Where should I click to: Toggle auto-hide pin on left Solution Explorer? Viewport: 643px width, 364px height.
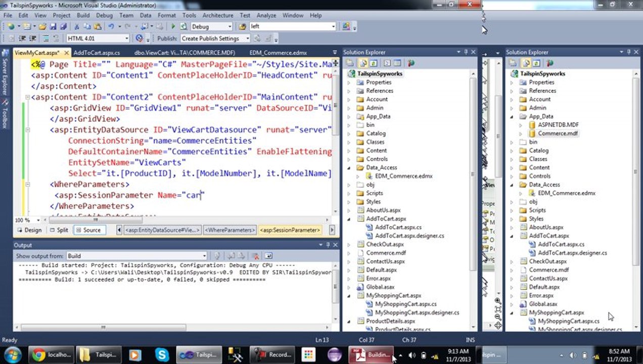466,52
